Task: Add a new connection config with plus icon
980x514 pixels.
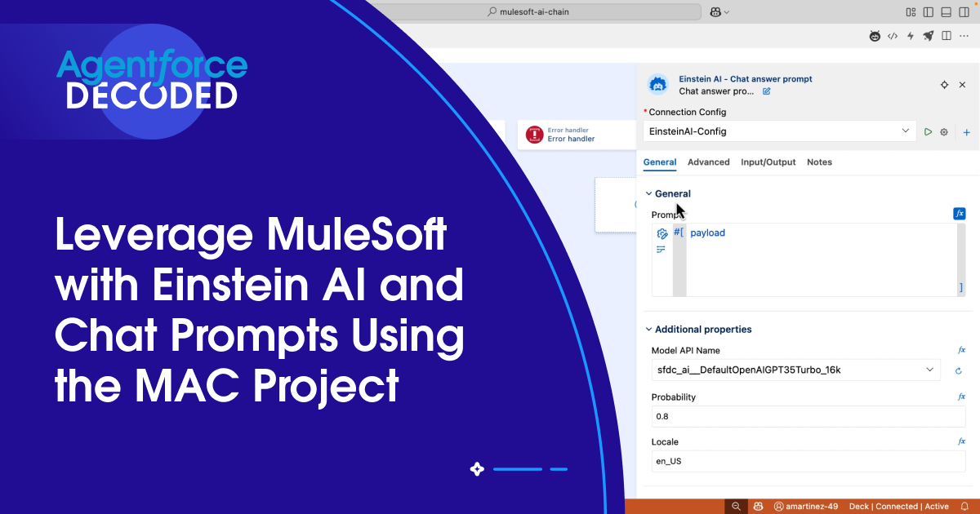Action: tap(967, 131)
